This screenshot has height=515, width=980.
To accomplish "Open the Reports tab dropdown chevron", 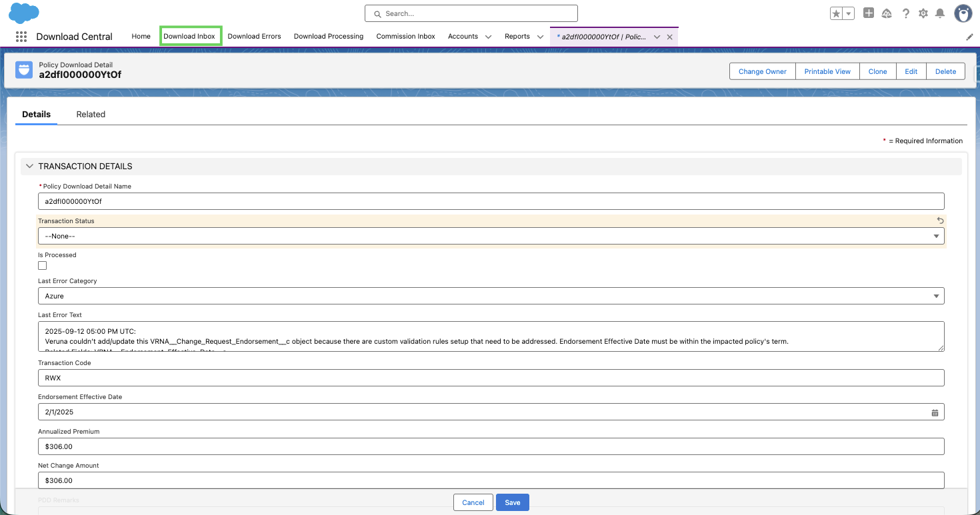I will 540,37.
